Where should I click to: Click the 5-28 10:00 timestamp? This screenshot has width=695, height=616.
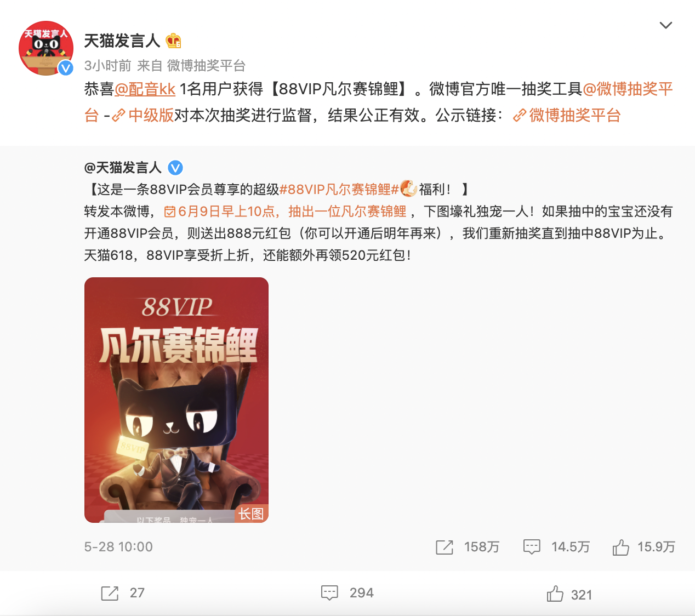pos(118,547)
